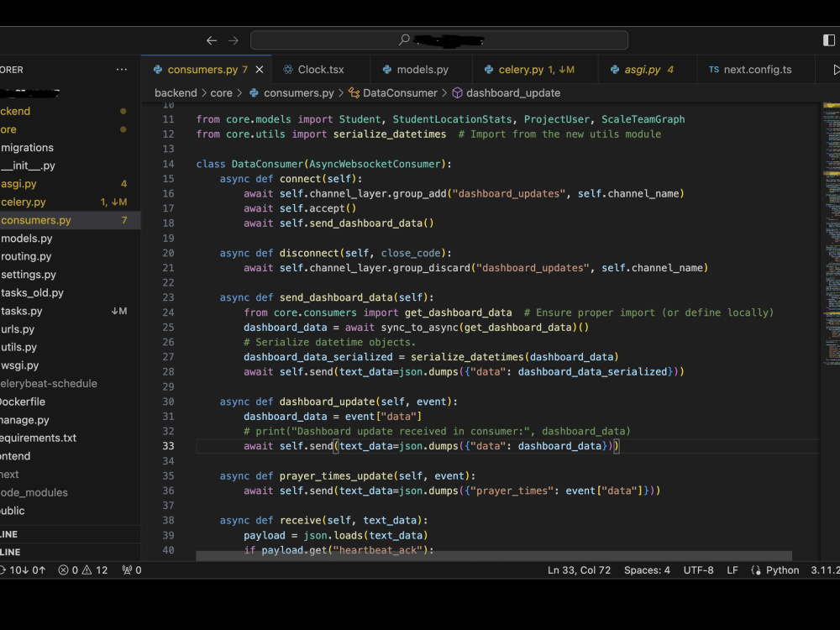Change indentation via Spaces: 4
The image size is (840, 630).
647,570
